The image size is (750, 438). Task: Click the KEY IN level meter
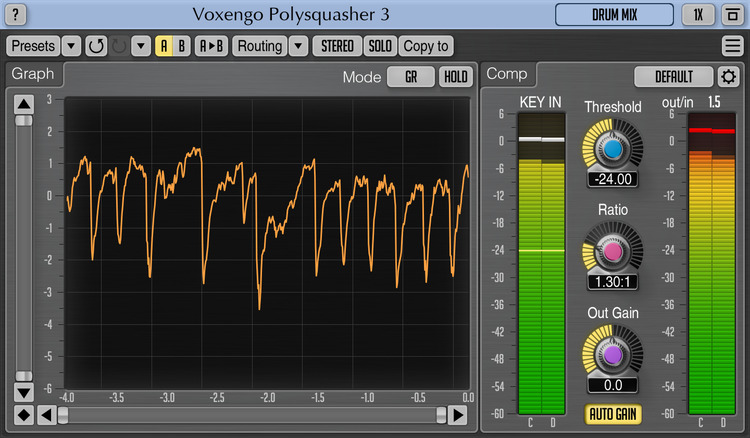click(541, 263)
